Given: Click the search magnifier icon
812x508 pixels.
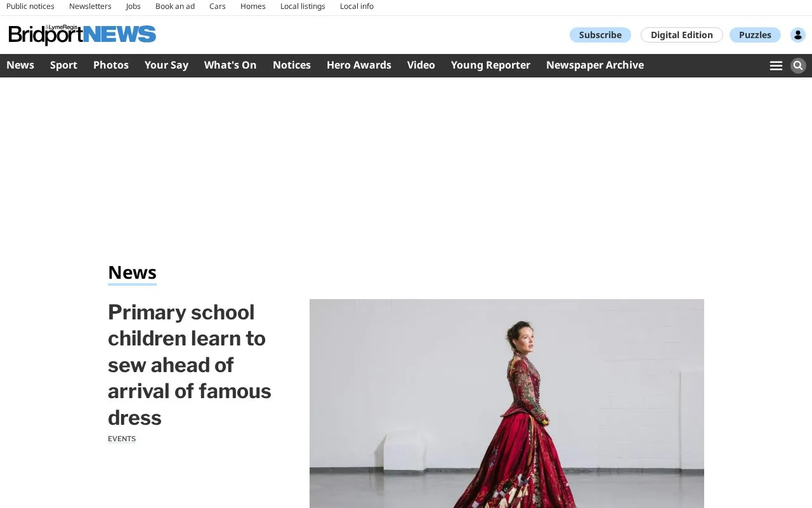Looking at the screenshot, I should [x=798, y=65].
